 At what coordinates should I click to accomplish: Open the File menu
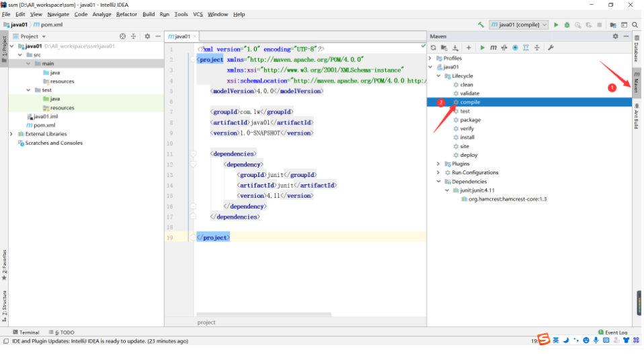click(x=6, y=14)
